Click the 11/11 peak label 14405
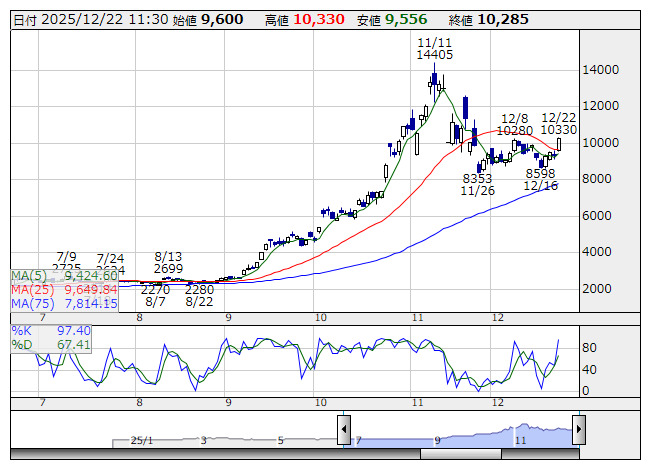 pyautogui.click(x=435, y=55)
